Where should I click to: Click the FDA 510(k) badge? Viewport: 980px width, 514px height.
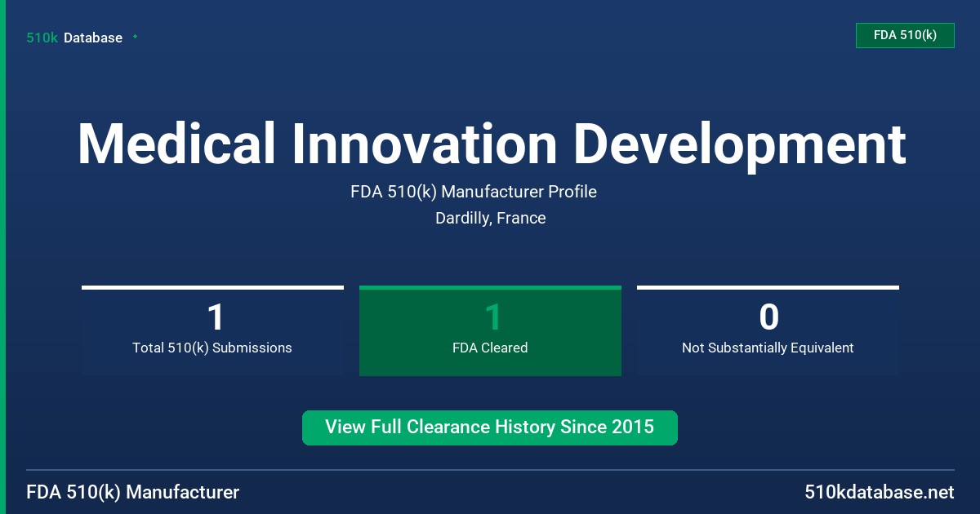coord(905,36)
